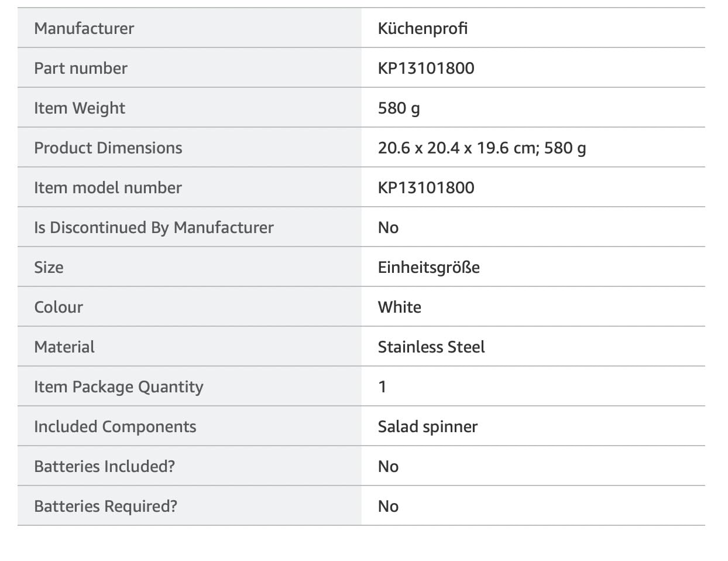Click the Product Dimensions label
The height and width of the screenshot is (561, 728).
(x=108, y=148)
